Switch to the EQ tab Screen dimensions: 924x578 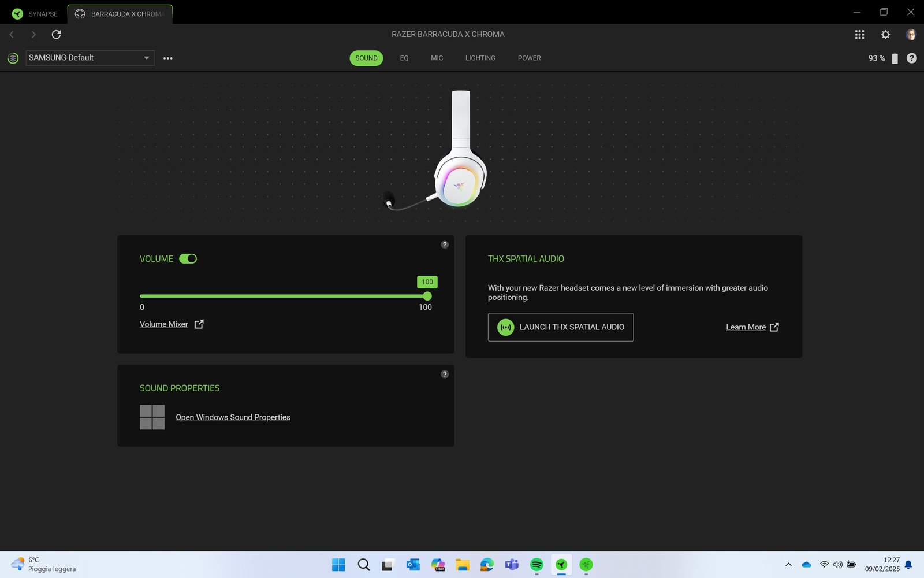pos(404,58)
